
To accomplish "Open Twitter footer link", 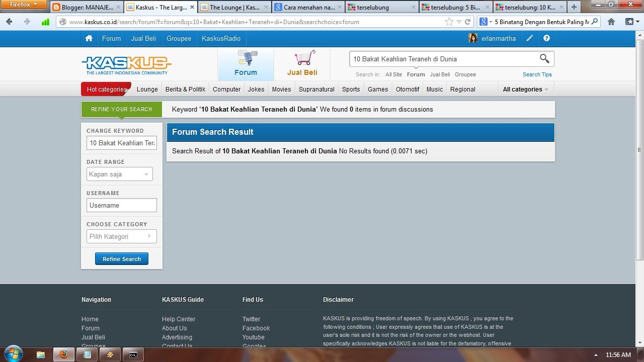I will click(251, 319).
